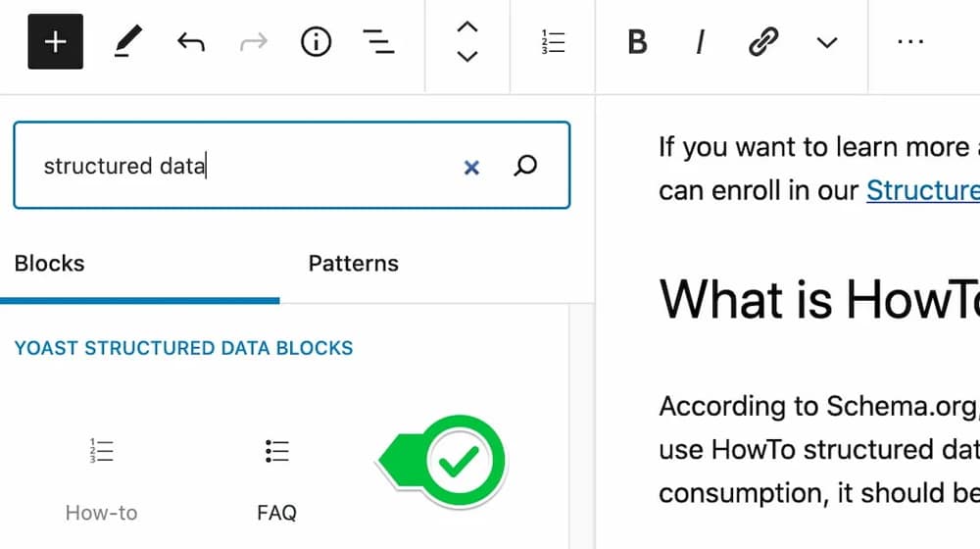Select the Blocks tab

tap(49, 264)
